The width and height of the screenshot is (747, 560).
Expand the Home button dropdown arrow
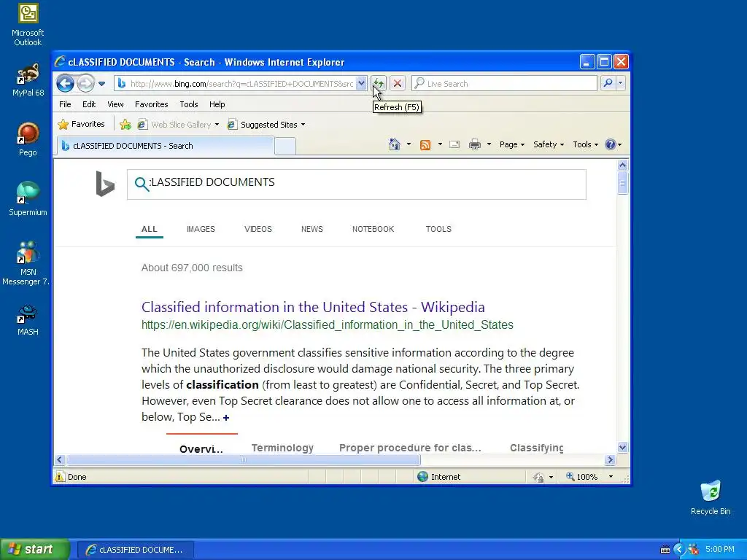pyautogui.click(x=409, y=144)
